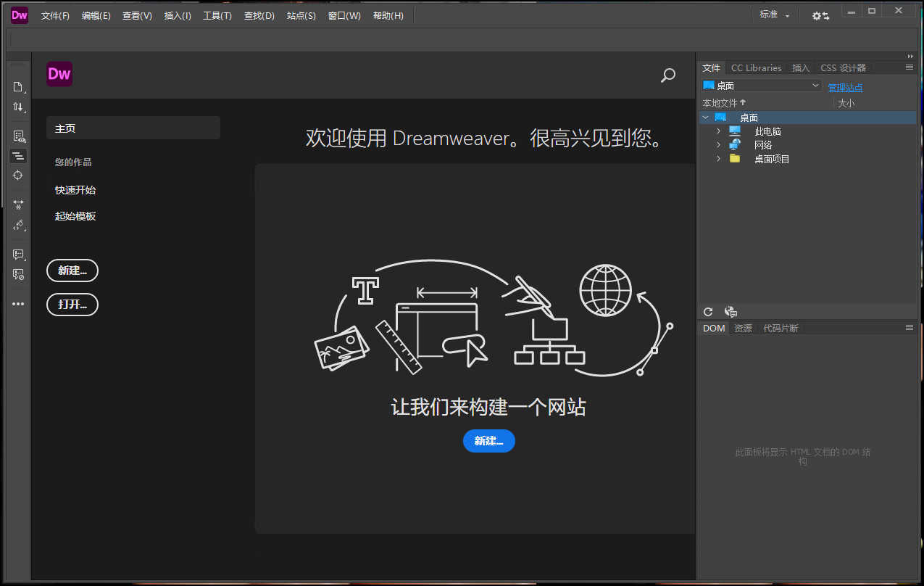
Task: Click the Apply Comment speech bubble icon
Action: tap(18, 255)
